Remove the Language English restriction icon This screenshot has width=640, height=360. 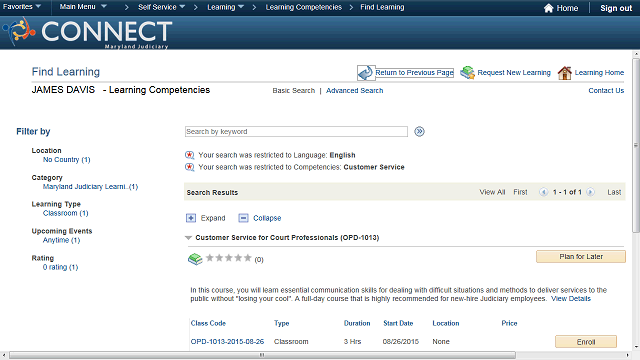click(189, 155)
